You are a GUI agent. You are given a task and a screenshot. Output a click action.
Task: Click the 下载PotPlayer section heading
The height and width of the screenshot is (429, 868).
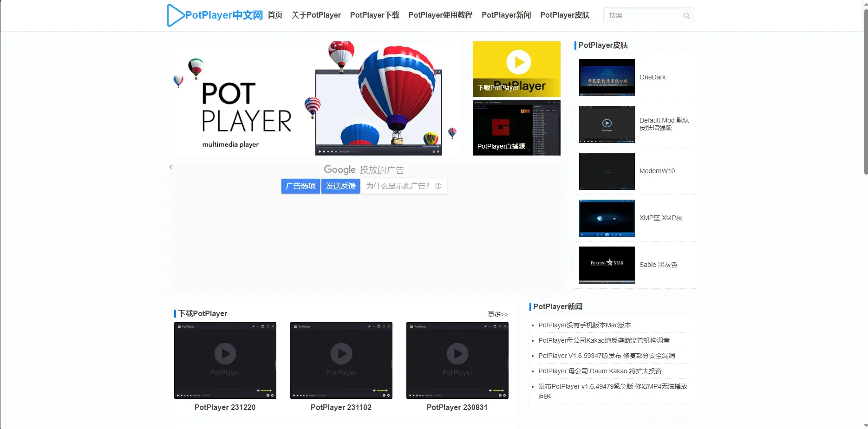[x=203, y=314]
